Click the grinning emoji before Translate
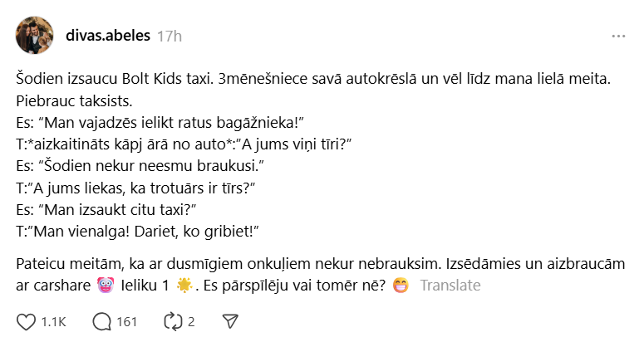 click(401, 286)
